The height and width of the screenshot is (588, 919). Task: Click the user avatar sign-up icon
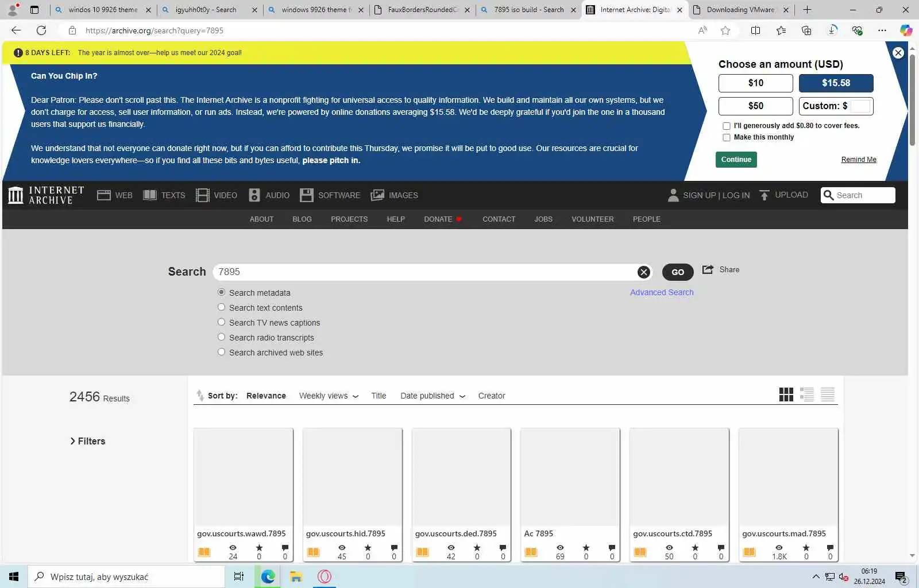pos(673,195)
